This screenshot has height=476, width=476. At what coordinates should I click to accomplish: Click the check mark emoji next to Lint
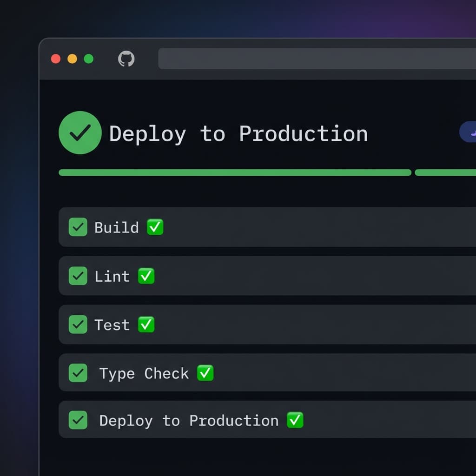[145, 276]
